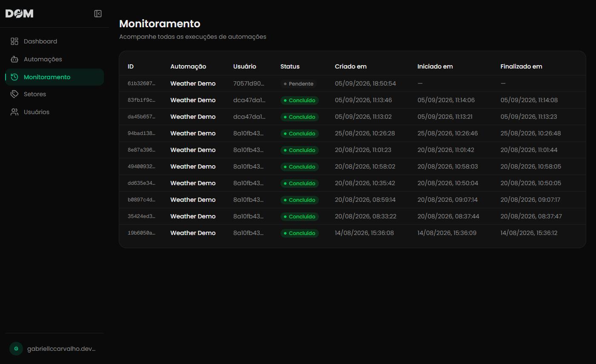Click finish time 14/08/2026, 15:36:12
Screen dimensions: 596x364
point(529,233)
